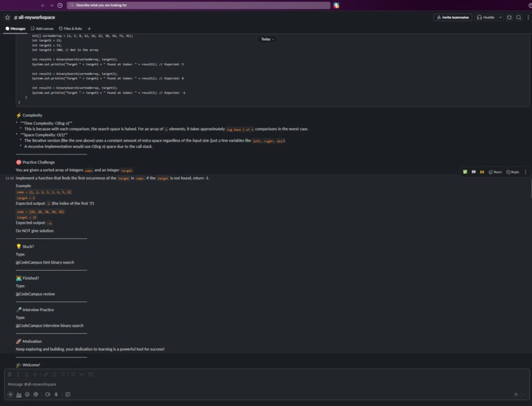
Task: Click the message pane vertical scrollbar
Action: (531, 188)
